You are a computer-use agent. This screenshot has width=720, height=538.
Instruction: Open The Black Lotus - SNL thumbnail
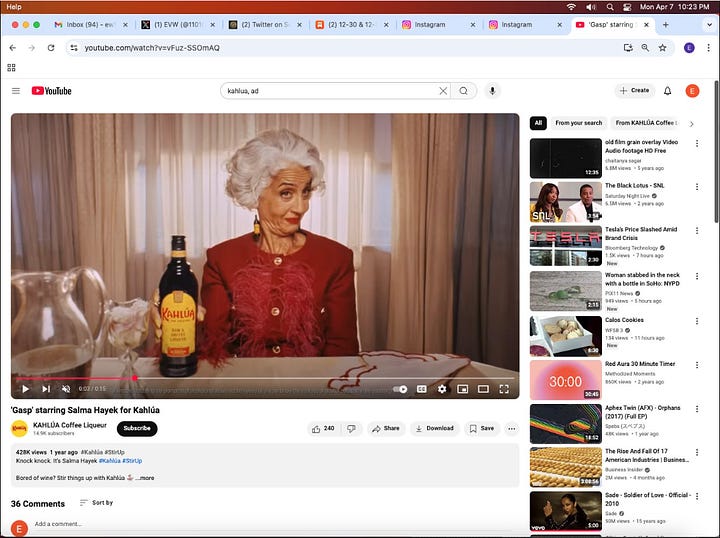pos(566,202)
